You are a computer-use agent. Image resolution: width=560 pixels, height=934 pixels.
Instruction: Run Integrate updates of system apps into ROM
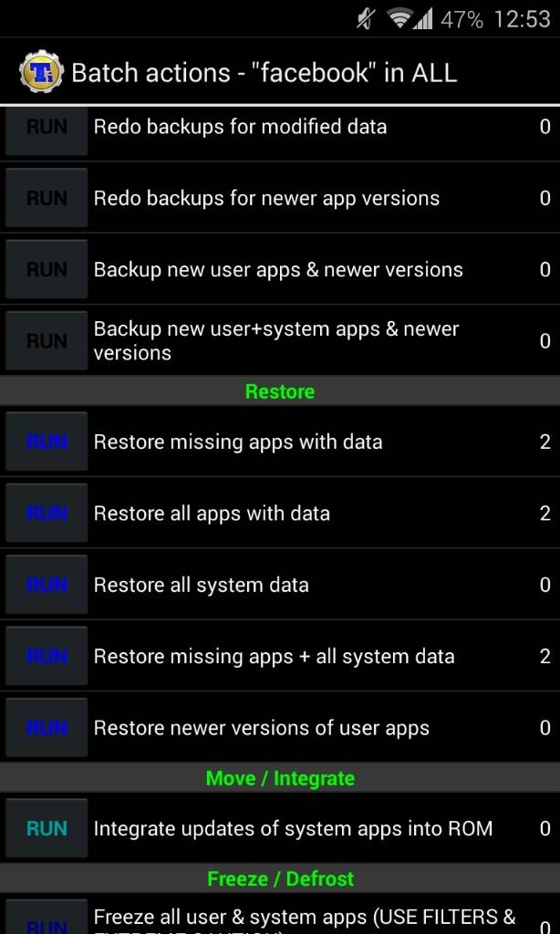click(47, 828)
